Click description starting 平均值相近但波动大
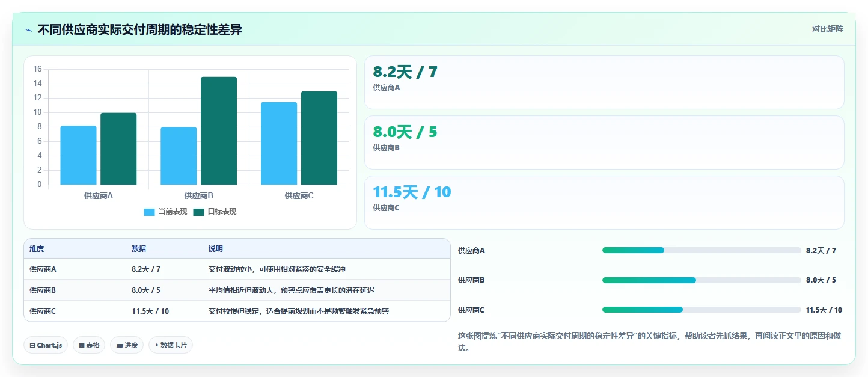Viewport: 868px width, 377px height. tap(292, 290)
